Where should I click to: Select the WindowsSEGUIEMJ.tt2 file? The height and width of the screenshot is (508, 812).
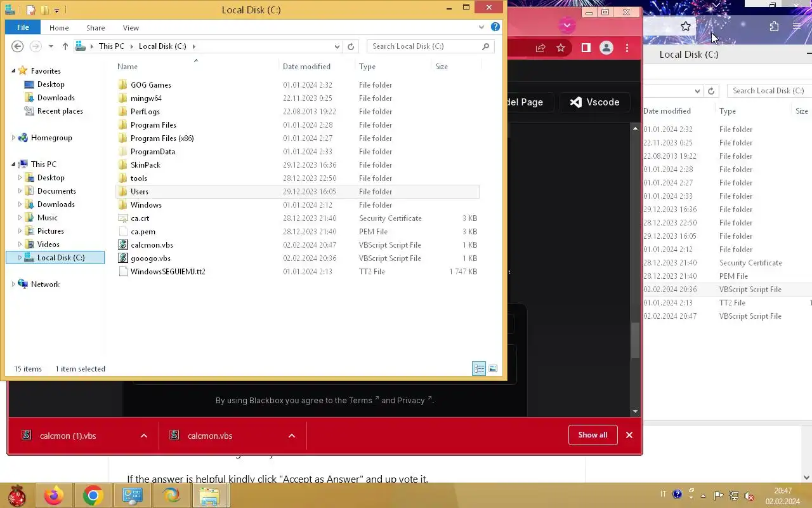pyautogui.click(x=167, y=272)
